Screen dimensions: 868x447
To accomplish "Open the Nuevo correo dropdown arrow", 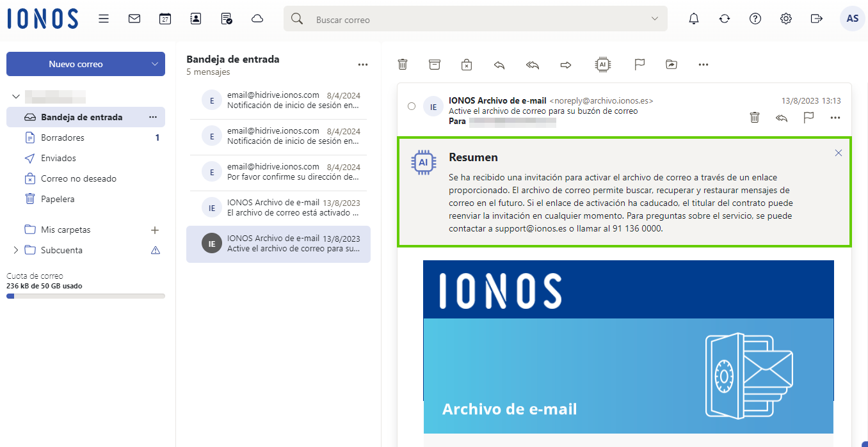I will click(154, 64).
